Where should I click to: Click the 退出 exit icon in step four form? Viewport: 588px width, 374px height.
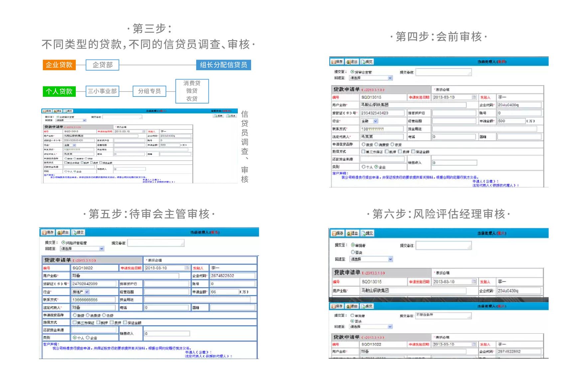click(x=352, y=62)
